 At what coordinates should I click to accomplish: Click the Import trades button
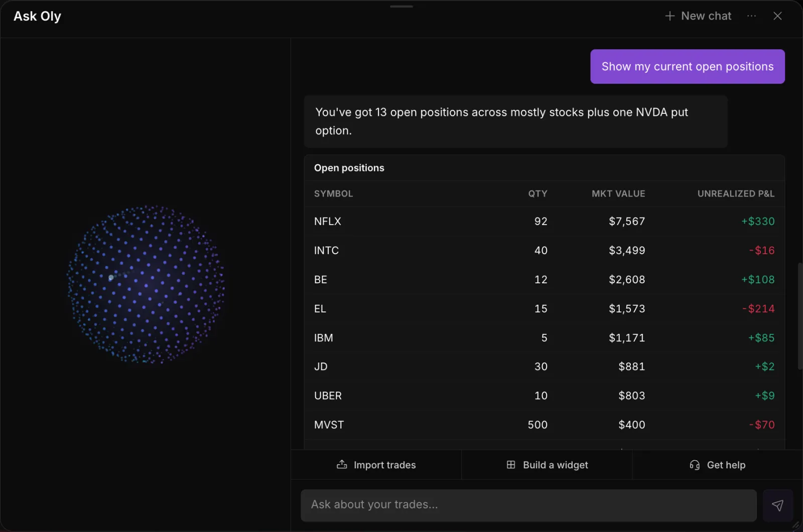coord(376,465)
